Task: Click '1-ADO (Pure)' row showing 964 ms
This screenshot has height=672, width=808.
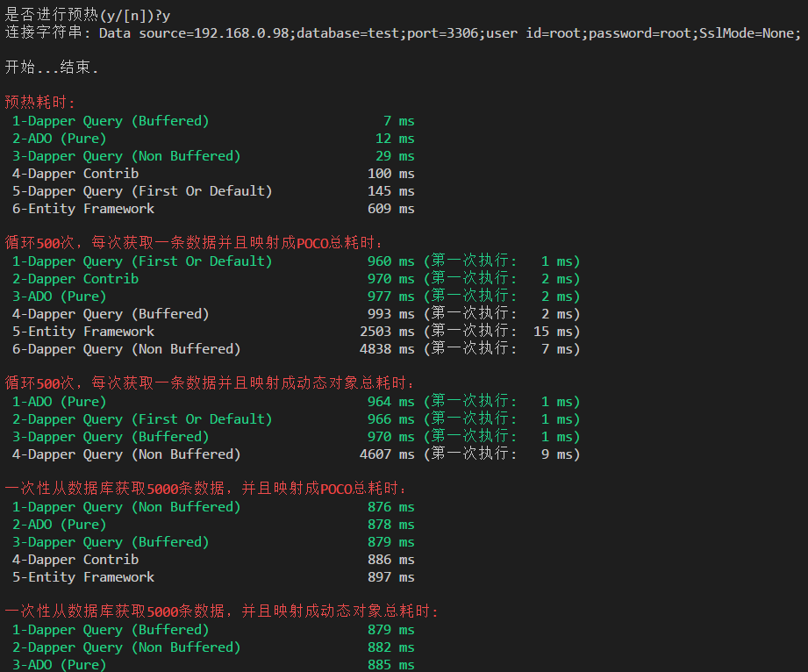Action: pyautogui.click(x=297, y=402)
